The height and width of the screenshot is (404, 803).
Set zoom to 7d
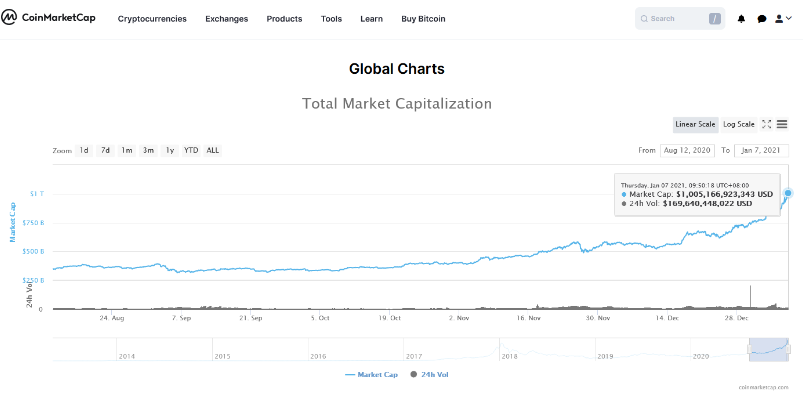point(105,151)
